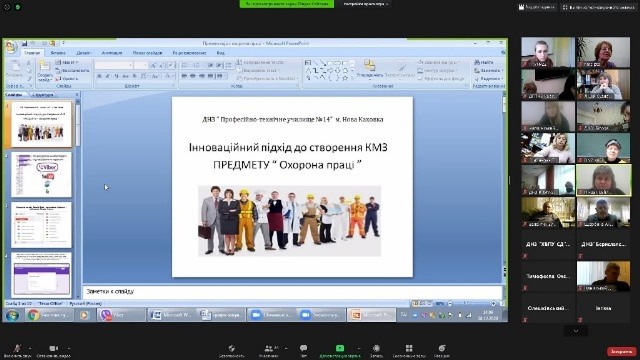Click the round Office button in PowerPoint
This screenshot has width=640, height=360.
point(11,47)
